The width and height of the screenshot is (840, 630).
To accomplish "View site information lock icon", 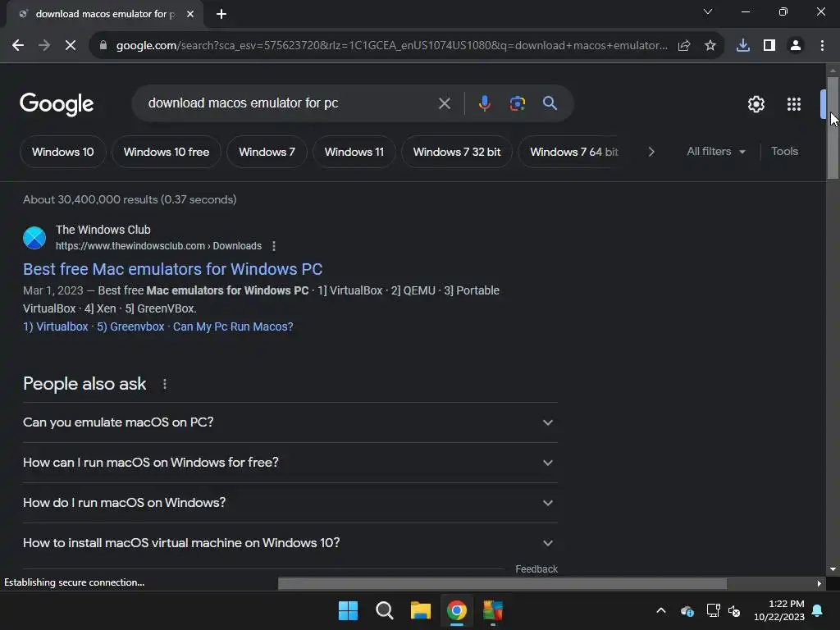I will (x=103, y=46).
